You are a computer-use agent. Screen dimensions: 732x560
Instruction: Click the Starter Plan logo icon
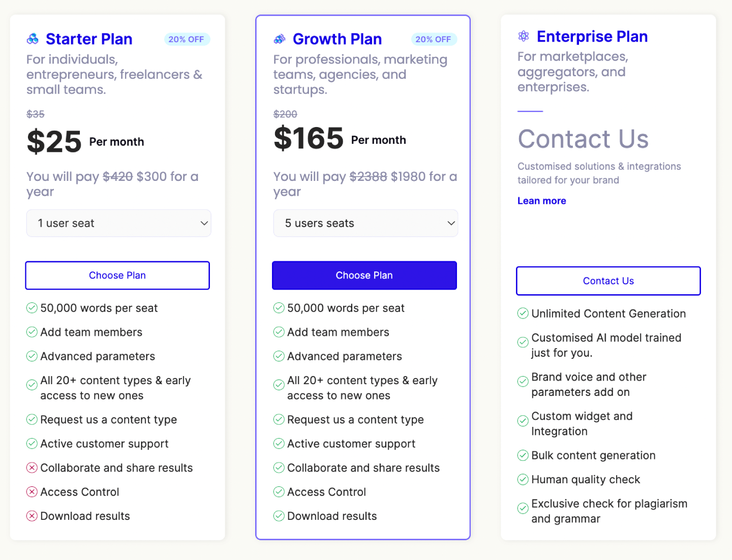[x=33, y=39]
